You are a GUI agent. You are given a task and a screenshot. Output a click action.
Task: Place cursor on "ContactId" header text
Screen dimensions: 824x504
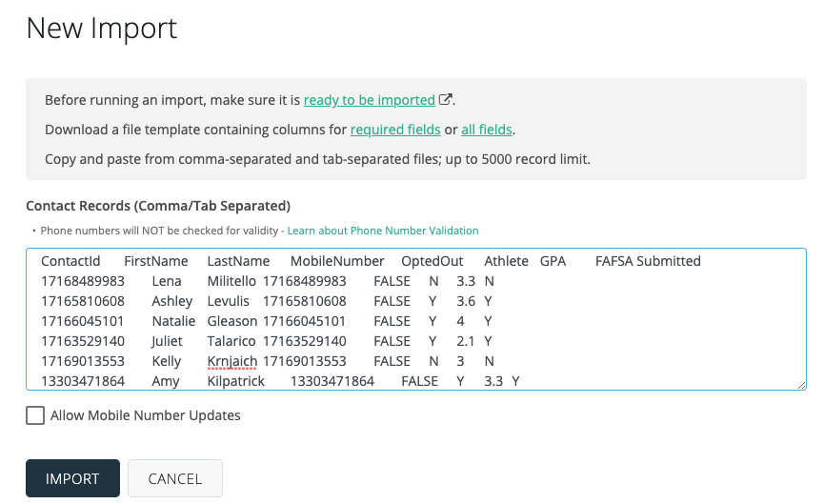click(x=70, y=261)
